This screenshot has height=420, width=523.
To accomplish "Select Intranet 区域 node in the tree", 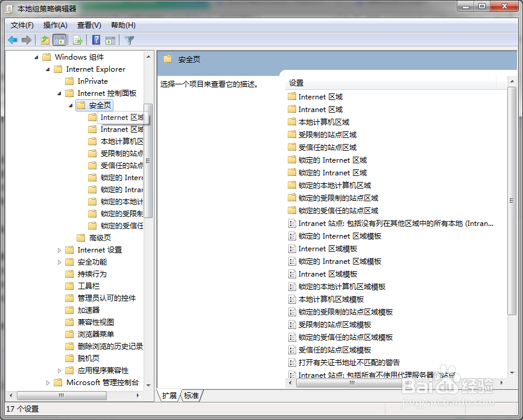I will [122, 129].
